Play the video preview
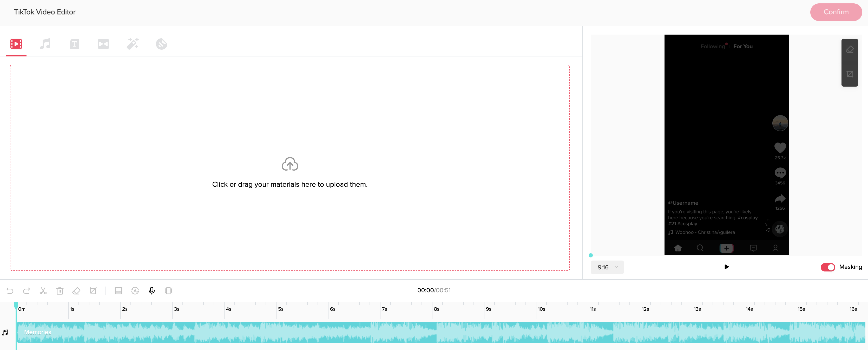The image size is (868, 350). click(x=726, y=267)
